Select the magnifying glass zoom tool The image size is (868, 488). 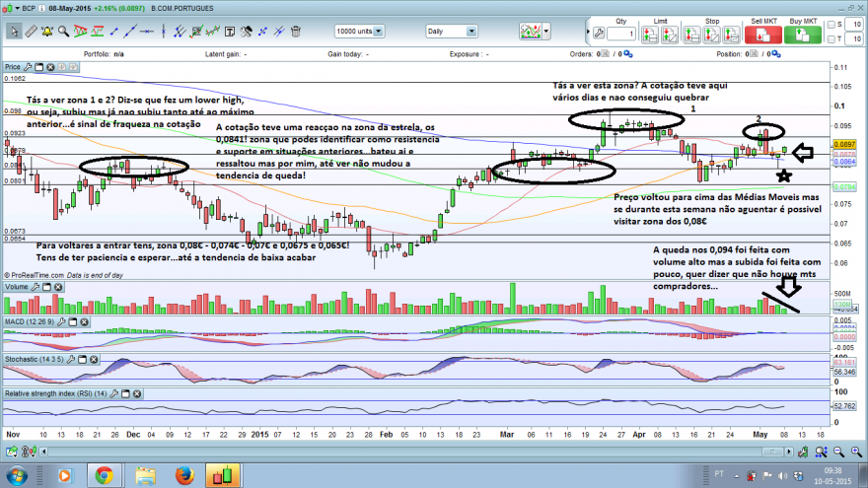[x=64, y=32]
